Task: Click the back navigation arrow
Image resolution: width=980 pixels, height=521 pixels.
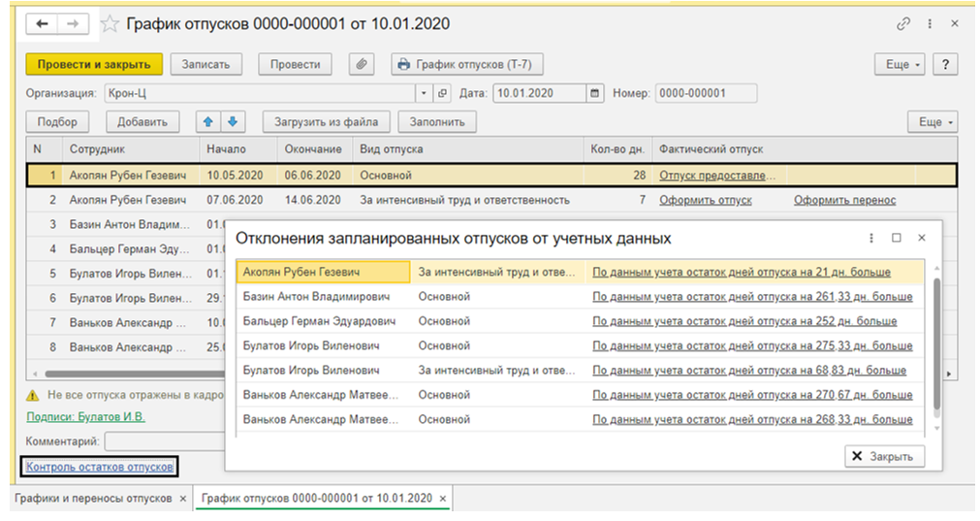Action: coord(42,23)
